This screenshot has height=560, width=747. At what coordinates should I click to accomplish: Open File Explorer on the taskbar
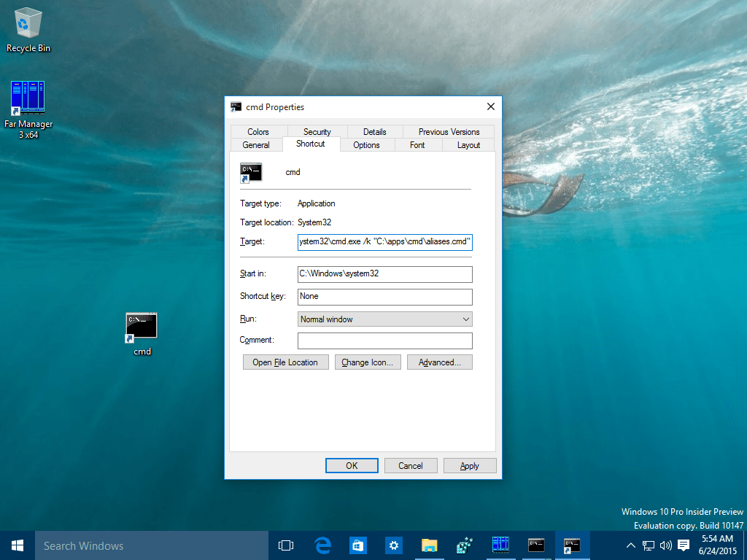(429, 545)
